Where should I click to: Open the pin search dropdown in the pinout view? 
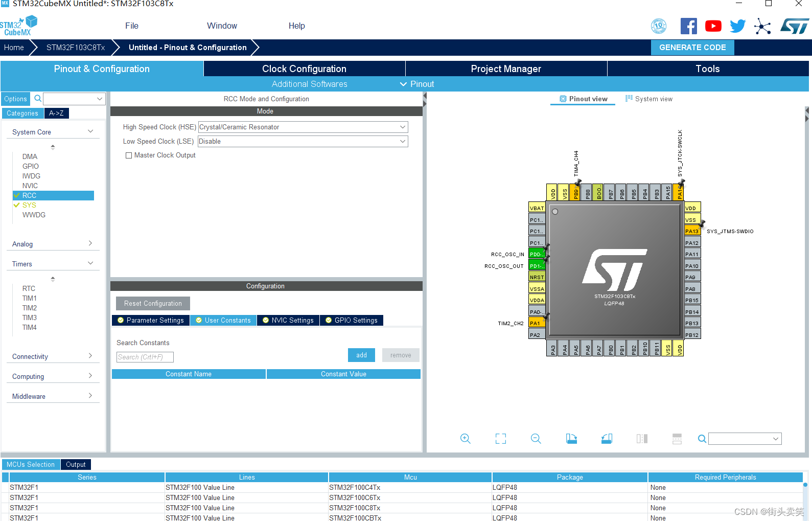click(x=745, y=439)
